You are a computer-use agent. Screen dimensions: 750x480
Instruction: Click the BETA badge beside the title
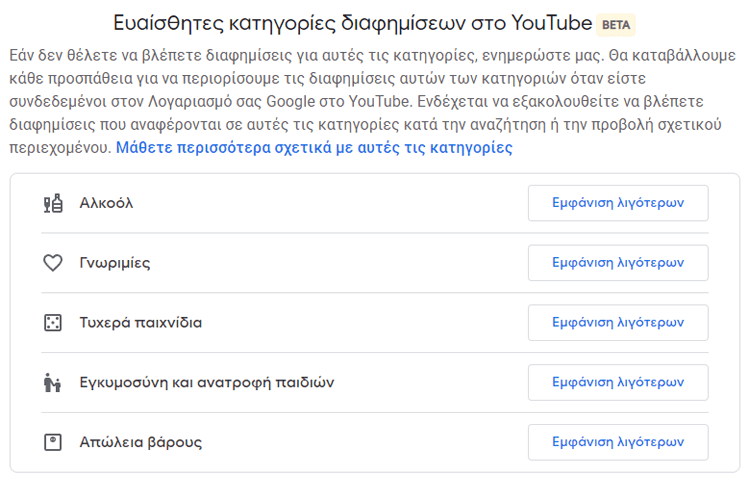click(x=616, y=25)
